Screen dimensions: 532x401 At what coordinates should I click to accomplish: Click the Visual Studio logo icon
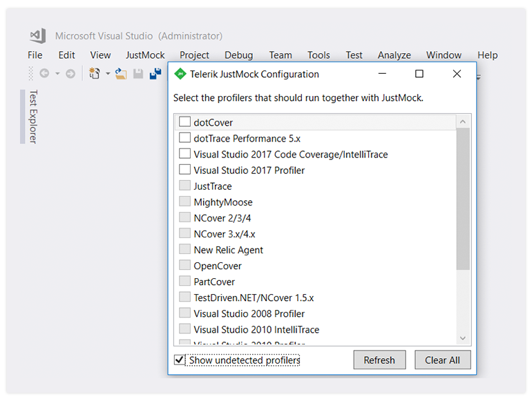(x=38, y=36)
